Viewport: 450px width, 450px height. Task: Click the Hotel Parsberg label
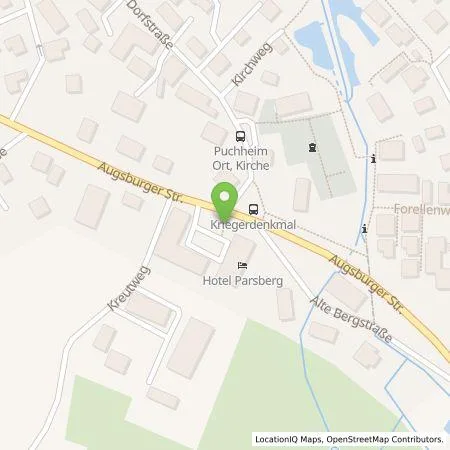click(243, 281)
